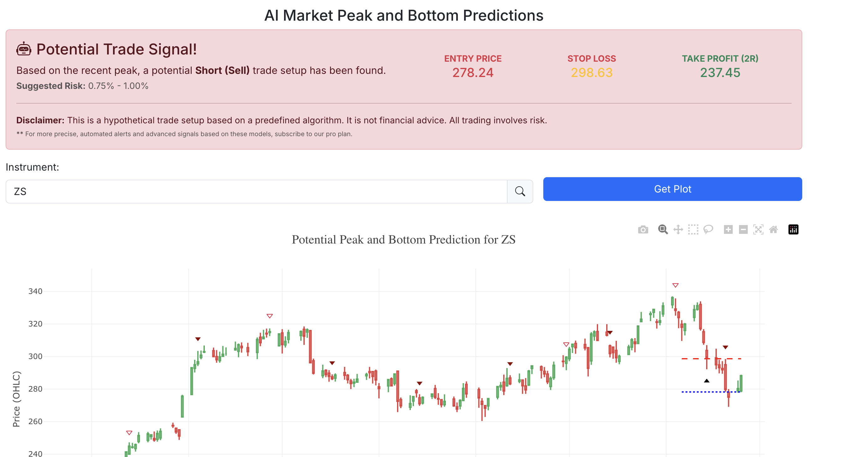The image size is (868, 457).
Task: Click the robot icon beside Potential Trade Signal
Action: click(x=23, y=49)
